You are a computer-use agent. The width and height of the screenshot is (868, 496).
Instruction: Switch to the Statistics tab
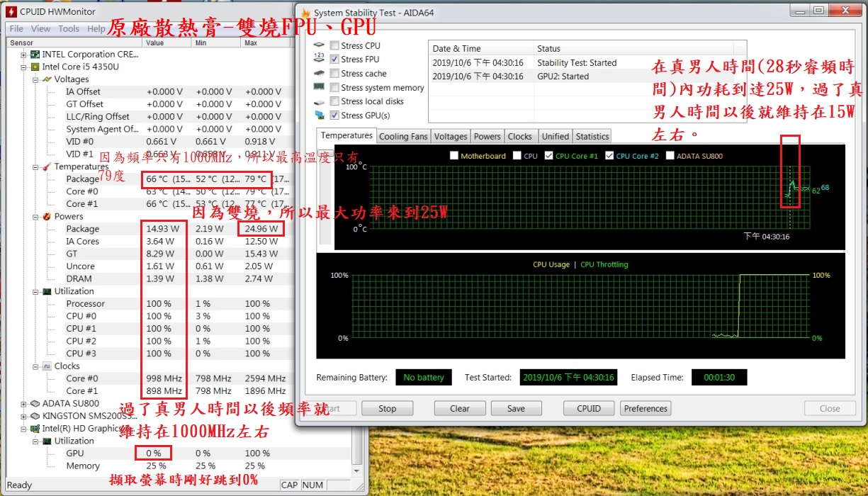(x=592, y=137)
